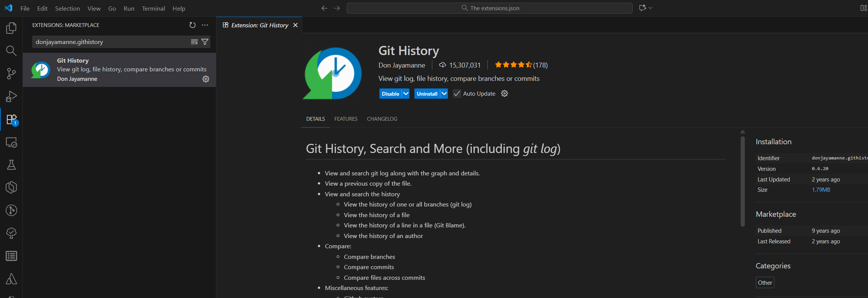Expand the Uninstall button dropdown arrow

tap(444, 93)
